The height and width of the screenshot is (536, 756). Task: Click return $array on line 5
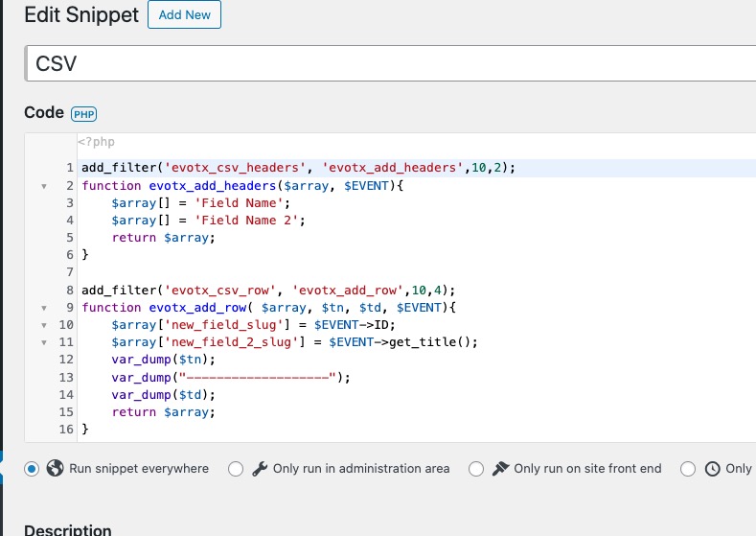(164, 238)
